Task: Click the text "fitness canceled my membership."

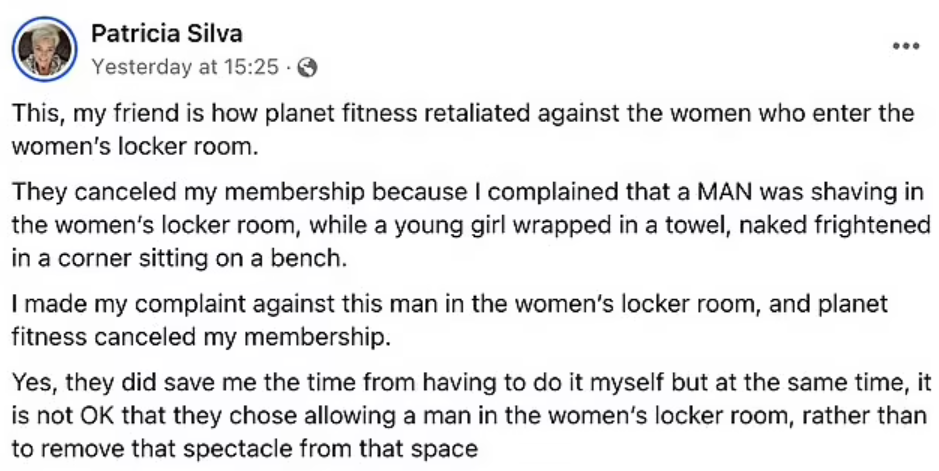Action: pyautogui.click(x=199, y=337)
